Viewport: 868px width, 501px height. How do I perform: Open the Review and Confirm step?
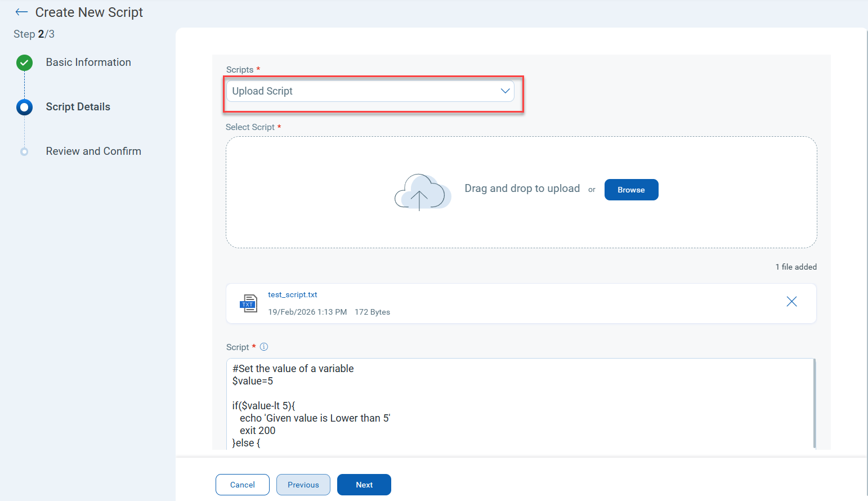point(93,151)
